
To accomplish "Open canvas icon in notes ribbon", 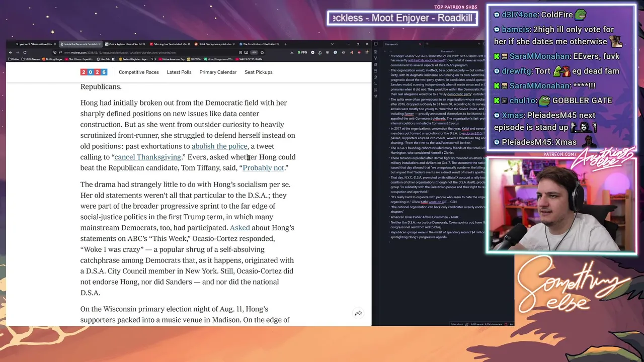I will (x=376, y=64).
